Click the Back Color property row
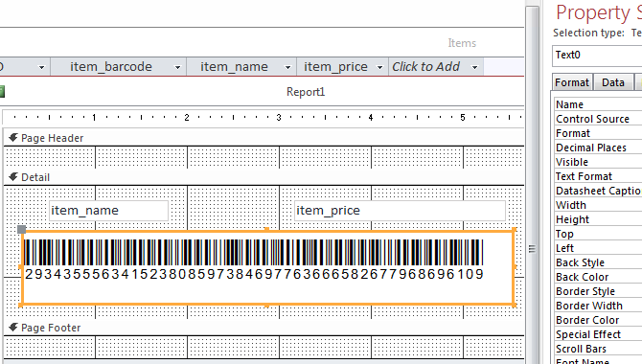The width and height of the screenshot is (642, 364). click(x=598, y=277)
